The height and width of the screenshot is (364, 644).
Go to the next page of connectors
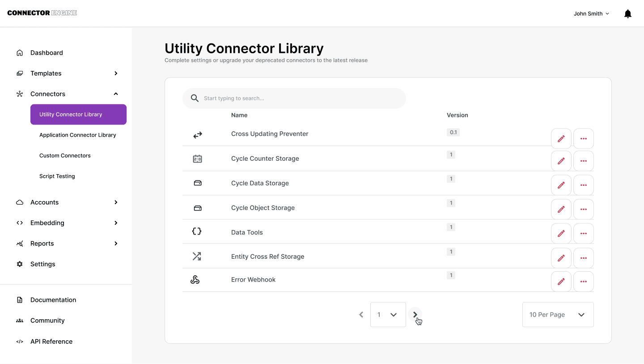[x=415, y=314]
